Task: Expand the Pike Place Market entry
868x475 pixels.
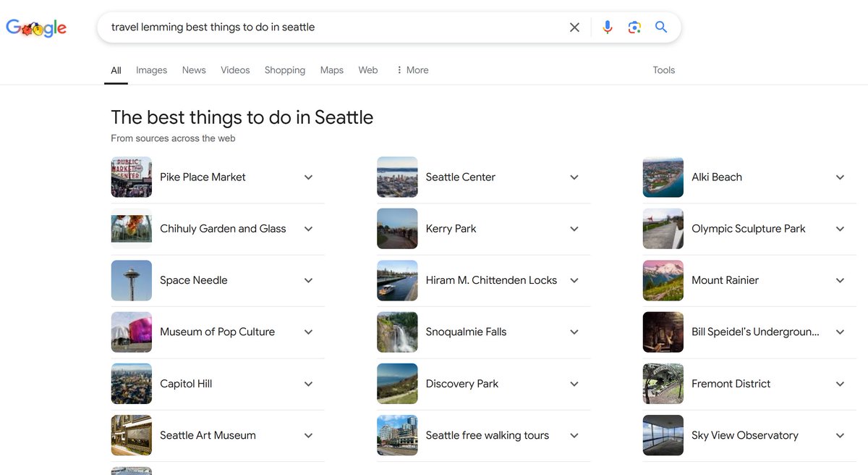Action: [x=308, y=177]
